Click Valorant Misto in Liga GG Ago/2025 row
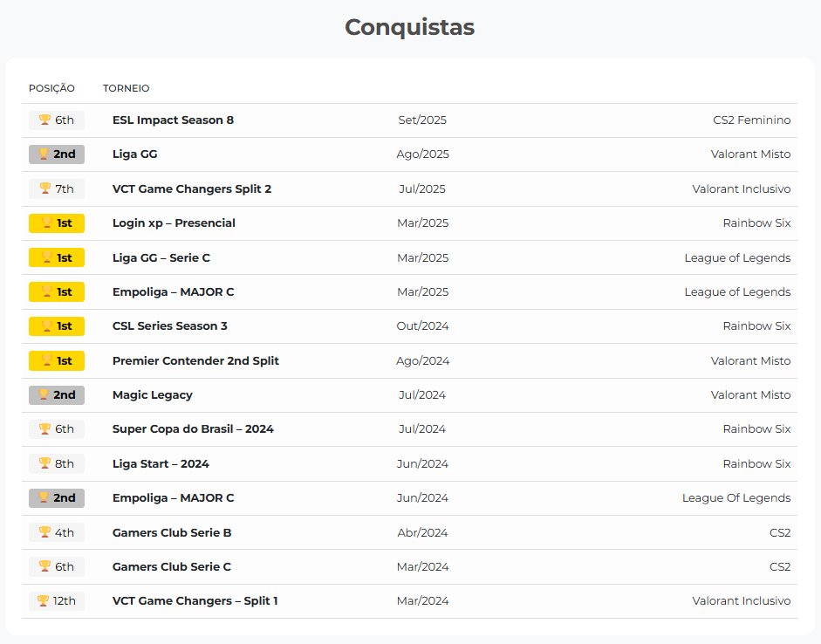Viewport: 821px width, 644px height. pyautogui.click(x=751, y=154)
